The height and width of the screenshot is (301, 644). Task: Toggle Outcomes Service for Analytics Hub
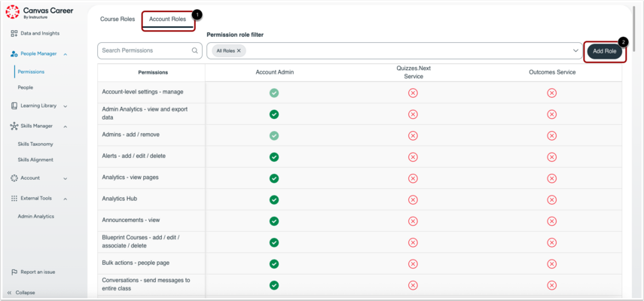pos(552,199)
